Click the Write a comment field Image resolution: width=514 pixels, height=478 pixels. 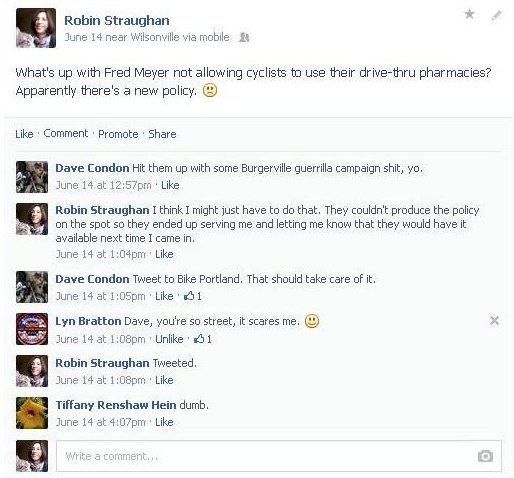coord(279,456)
